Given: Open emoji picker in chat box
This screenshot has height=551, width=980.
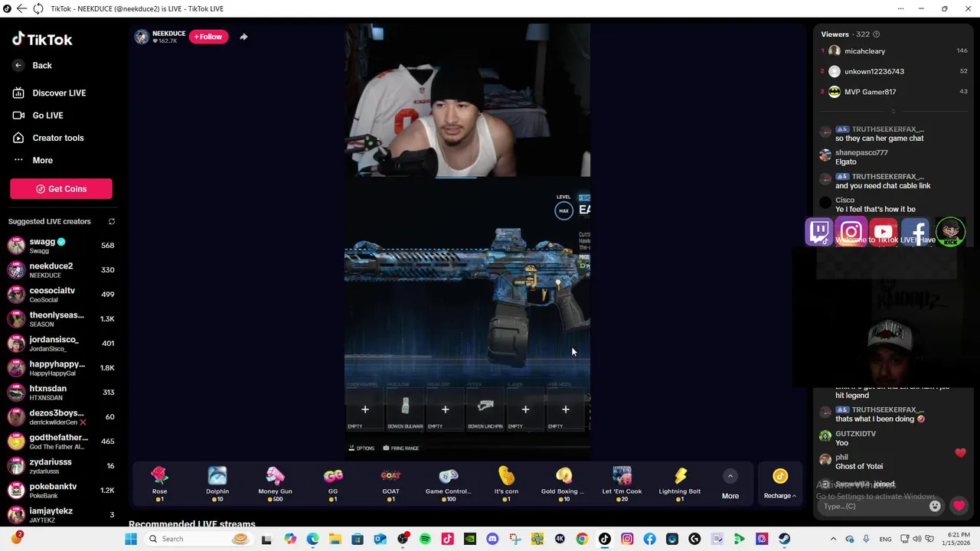Looking at the screenshot, I should click(935, 506).
